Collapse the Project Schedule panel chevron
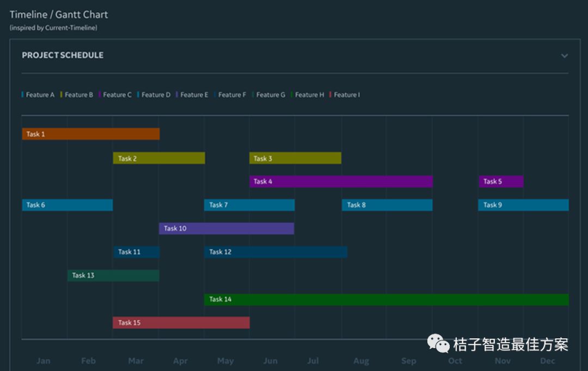The width and height of the screenshot is (588, 371). (564, 56)
